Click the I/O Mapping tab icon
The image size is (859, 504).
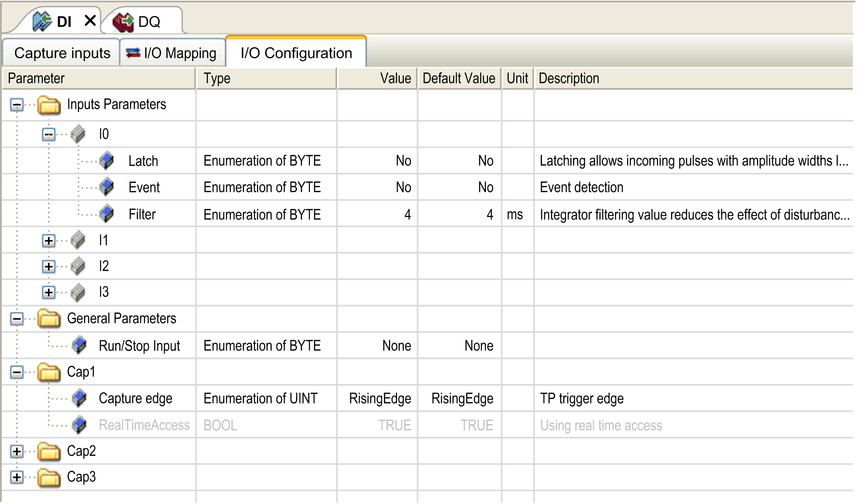tap(133, 53)
